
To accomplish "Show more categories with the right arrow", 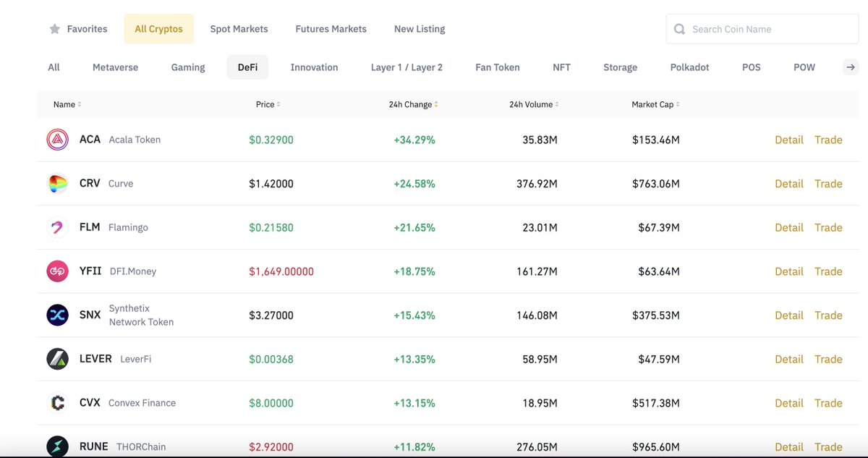I will tap(851, 67).
